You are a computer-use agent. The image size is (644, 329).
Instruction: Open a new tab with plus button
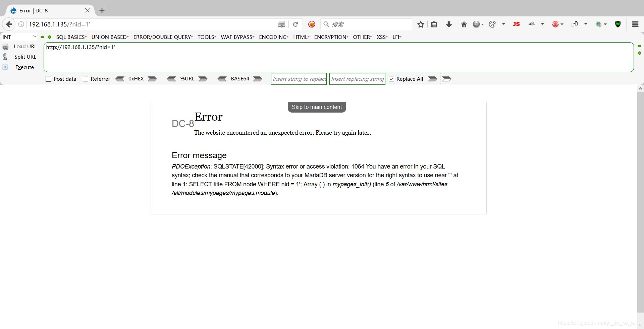coord(102,10)
